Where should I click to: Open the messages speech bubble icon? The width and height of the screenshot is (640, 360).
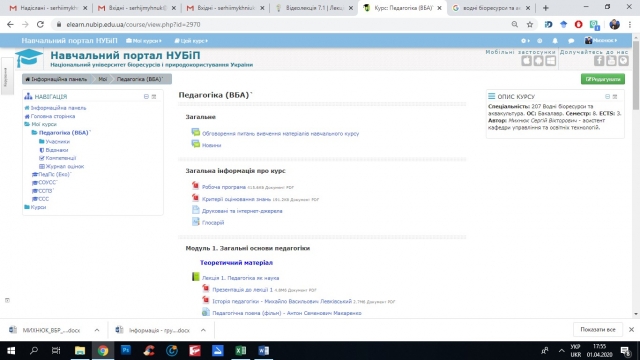(571, 40)
